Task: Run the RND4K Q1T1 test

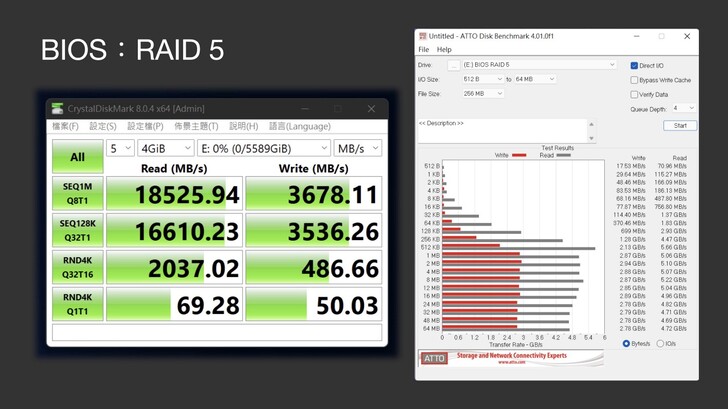Action: 78,304
